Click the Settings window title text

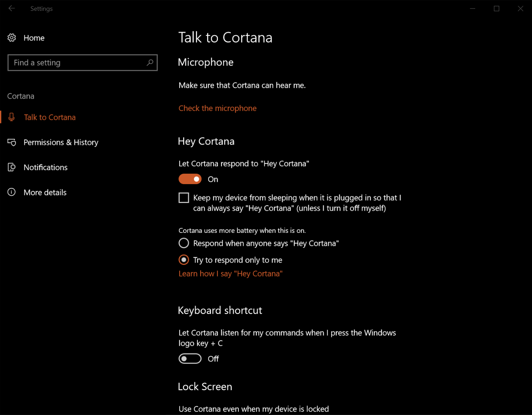tap(41, 9)
